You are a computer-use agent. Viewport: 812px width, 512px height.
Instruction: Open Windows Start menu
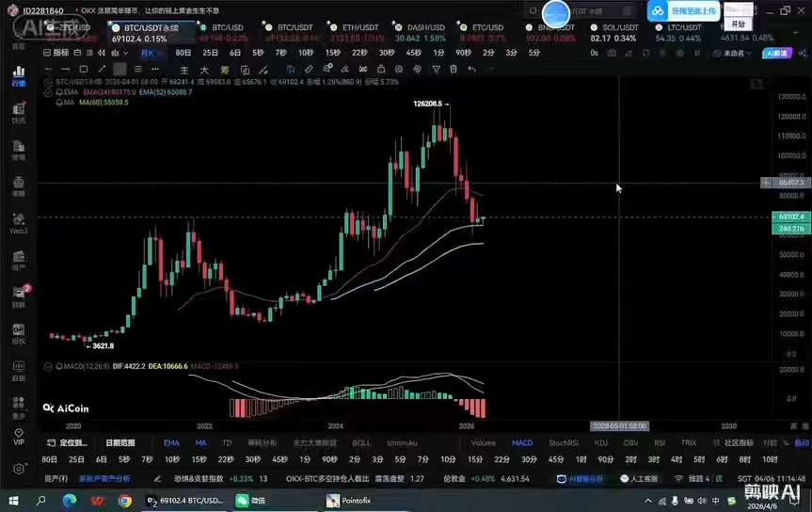(x=13, y=501)
